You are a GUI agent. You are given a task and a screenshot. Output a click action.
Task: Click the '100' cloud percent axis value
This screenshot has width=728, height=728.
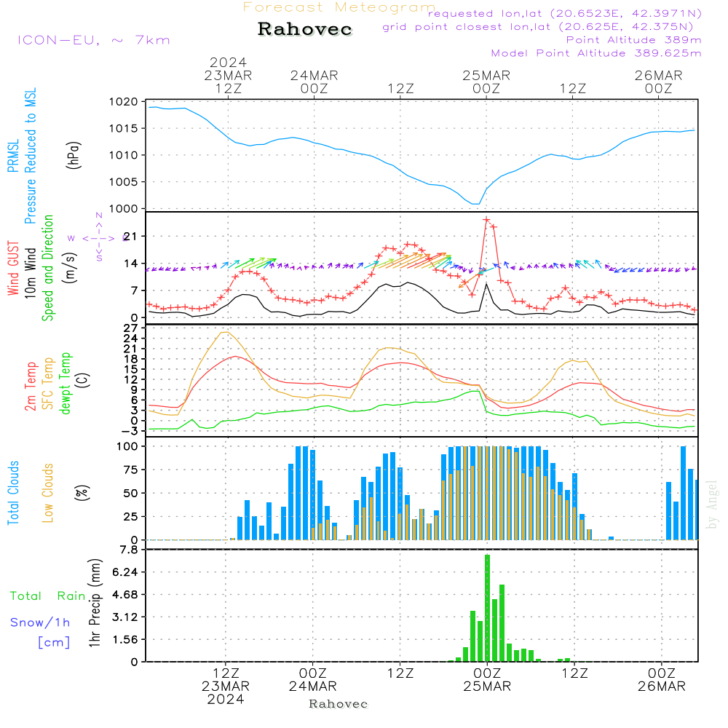(127, 446)
